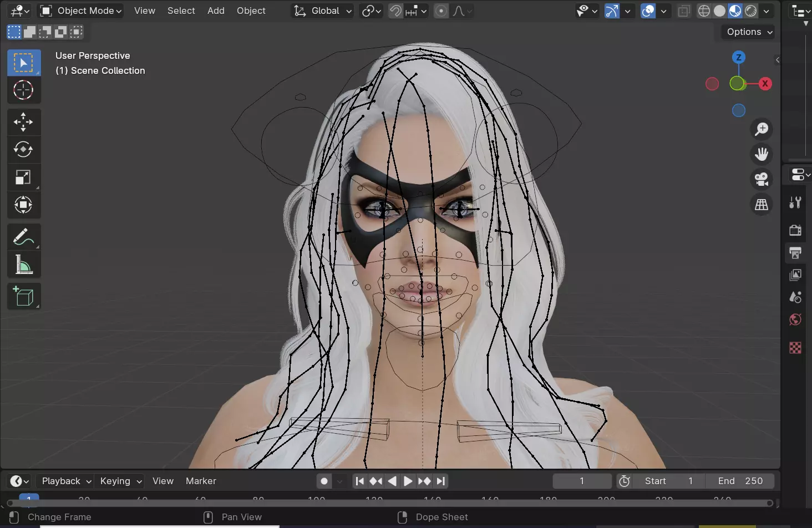Choose the Measure ruler tool

[x=23, y=265]
